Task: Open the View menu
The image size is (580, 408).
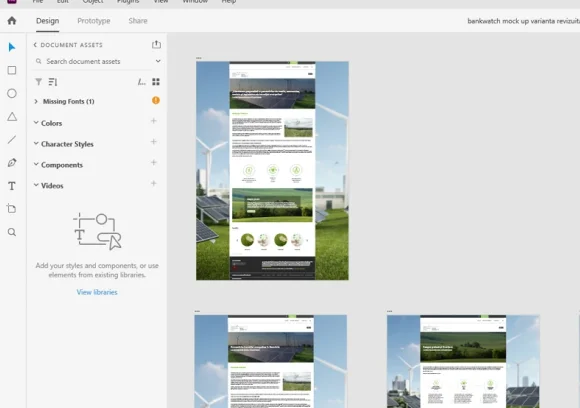Action: pyautogui.click(x=161, y=2)
